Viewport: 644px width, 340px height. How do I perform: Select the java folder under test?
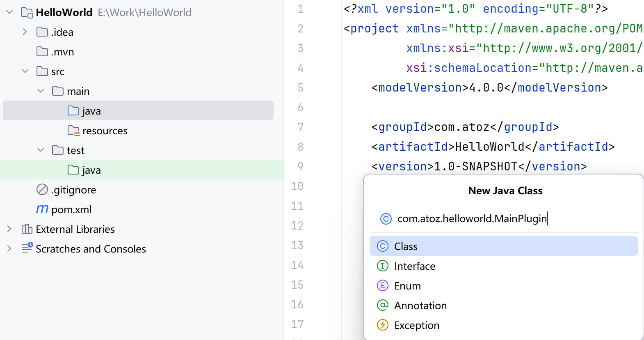pyautogui.click(x=91, y=170)
